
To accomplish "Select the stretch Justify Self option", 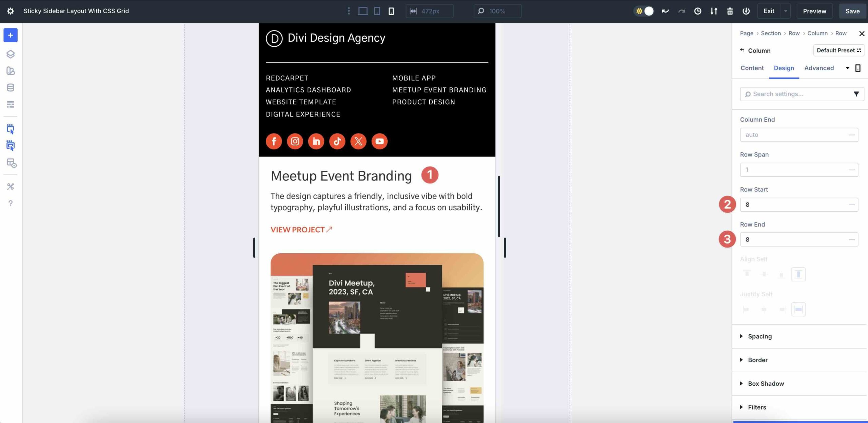I will (798, 309).
